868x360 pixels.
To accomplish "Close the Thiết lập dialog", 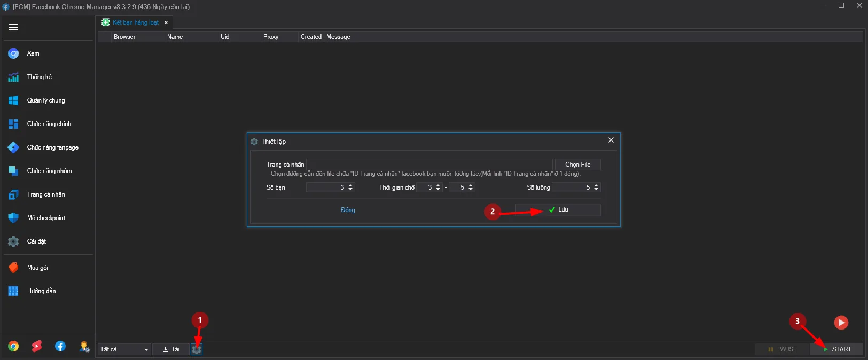I will coord(611,140).
